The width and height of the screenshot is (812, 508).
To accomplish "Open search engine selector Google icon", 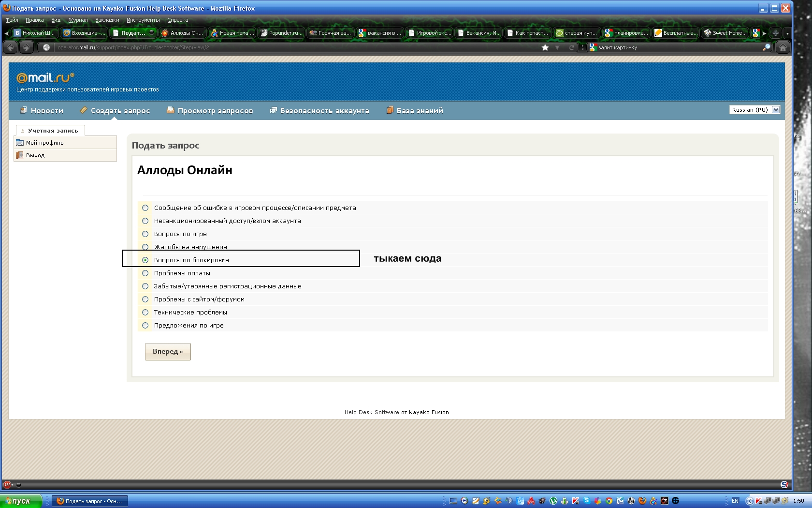I will (593, 47).
